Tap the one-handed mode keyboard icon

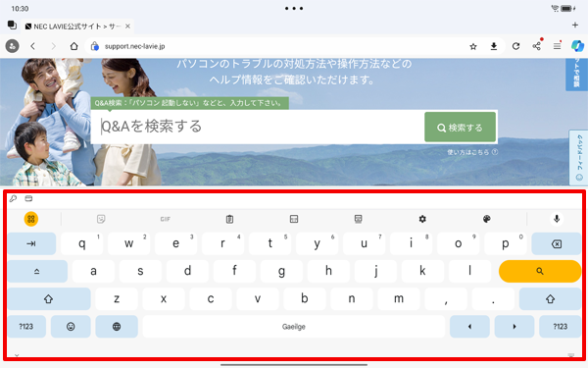(294, 219)
